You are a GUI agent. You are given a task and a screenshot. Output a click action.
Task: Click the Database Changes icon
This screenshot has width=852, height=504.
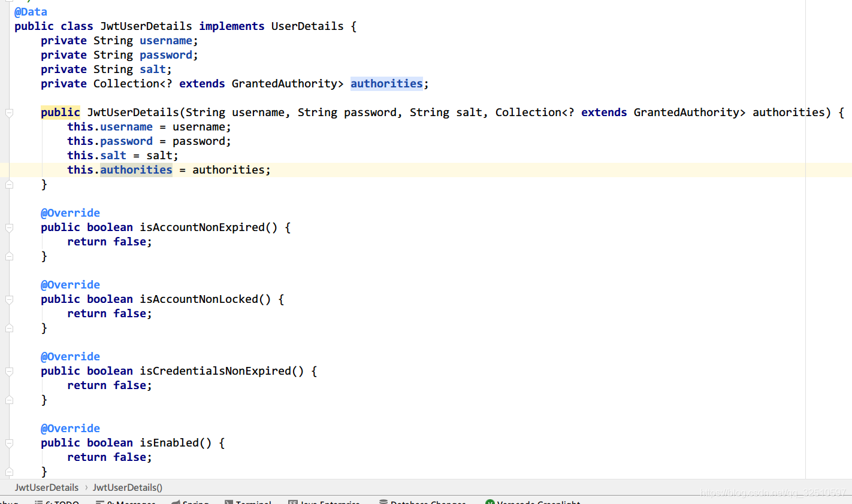tap(383, 502)
